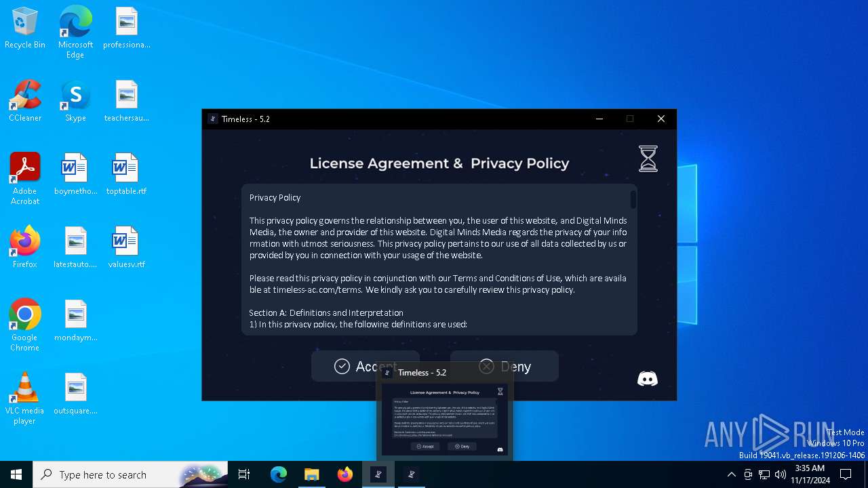Select the toptable.rtf document on desktop
This screenshot has height=488, width=868.
[127, 175]
